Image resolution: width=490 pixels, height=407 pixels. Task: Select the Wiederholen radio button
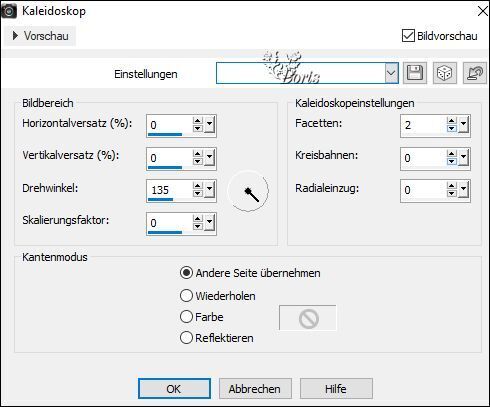[x=186, y=296]
